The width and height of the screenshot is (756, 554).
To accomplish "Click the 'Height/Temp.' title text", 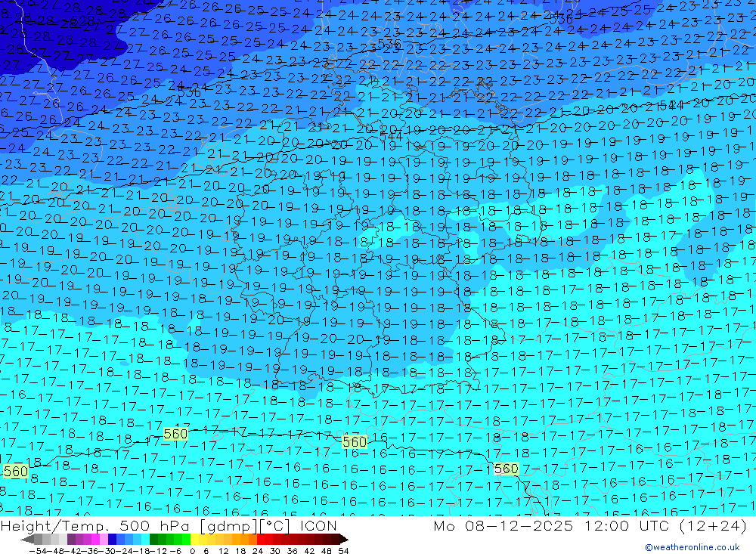I will [x=57, y=526].
